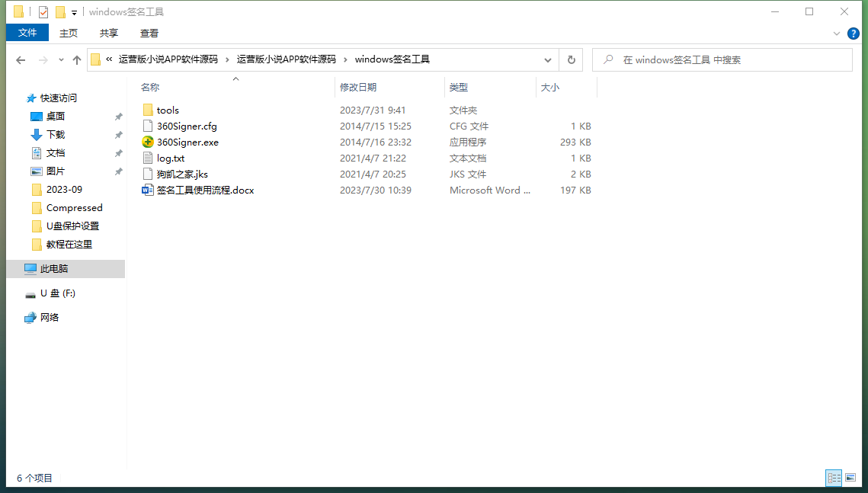Sort files by 大小 column header
The width and height of the screenshot is (868, 493).
[x=549, y=88]
